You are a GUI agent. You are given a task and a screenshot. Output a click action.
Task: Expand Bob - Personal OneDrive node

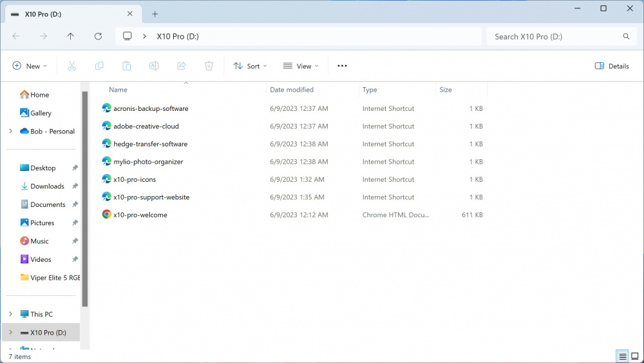pos(11,131)
